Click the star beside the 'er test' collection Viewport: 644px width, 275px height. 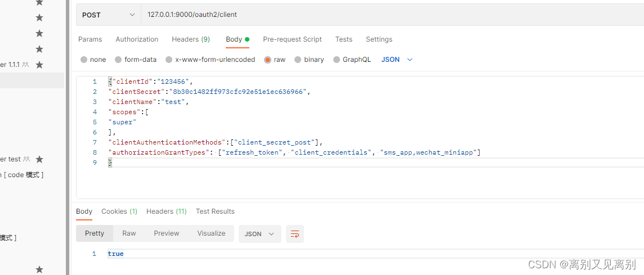pyautogui.click(x=39, y=159)
